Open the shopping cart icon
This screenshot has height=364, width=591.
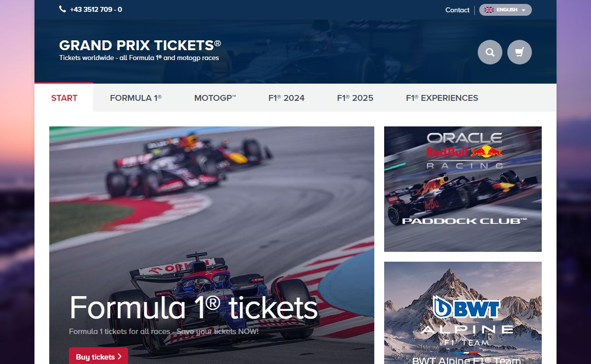(x=520, y=52)
